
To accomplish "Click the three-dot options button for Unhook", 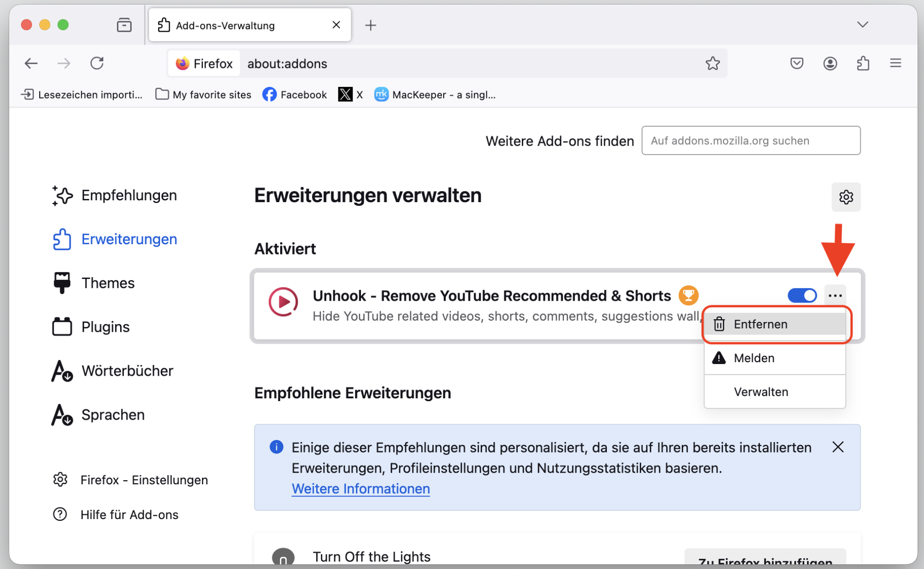I will (835, 295).
